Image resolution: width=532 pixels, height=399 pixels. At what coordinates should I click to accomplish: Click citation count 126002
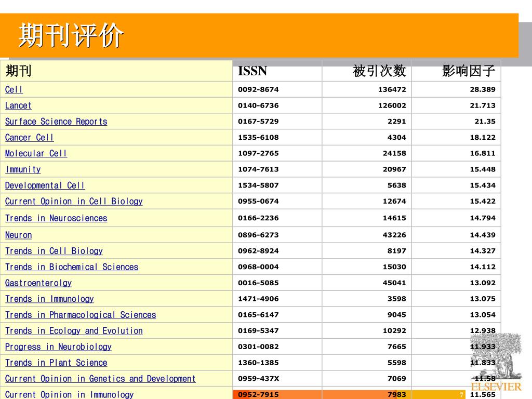tap(392, 105)
